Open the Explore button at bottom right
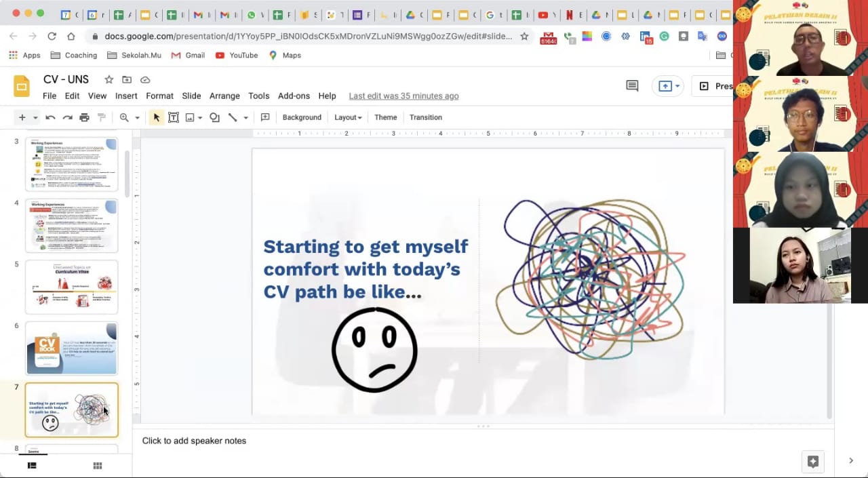 pyautogui.click(x=812, y=462)
